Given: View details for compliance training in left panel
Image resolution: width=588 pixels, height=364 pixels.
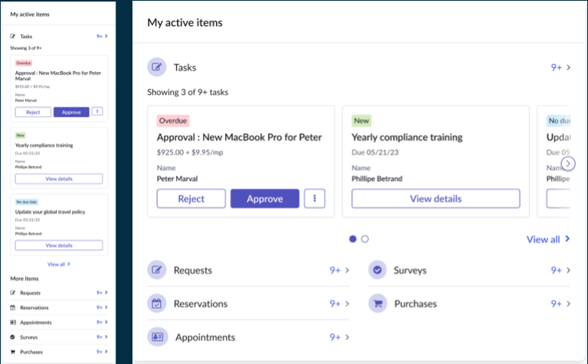Looking at the screenshot, I should click(59, 179).
